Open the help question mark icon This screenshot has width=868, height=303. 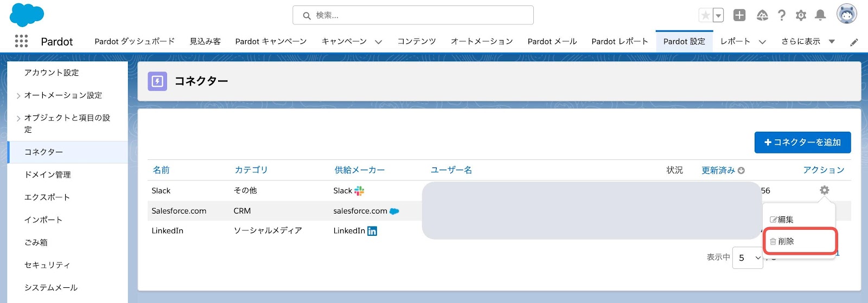click(x=782, y=15)
